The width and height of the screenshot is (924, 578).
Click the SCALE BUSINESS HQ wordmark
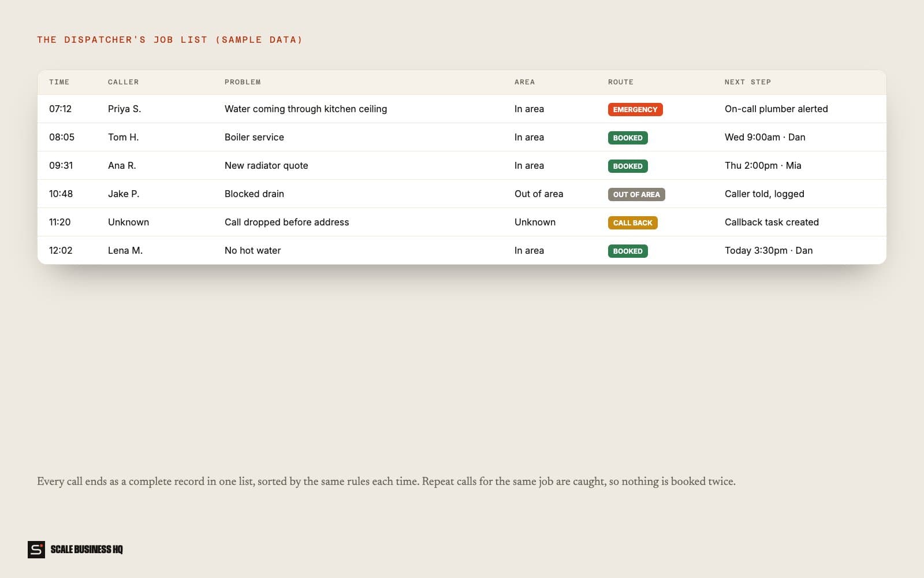coord(87,549)
